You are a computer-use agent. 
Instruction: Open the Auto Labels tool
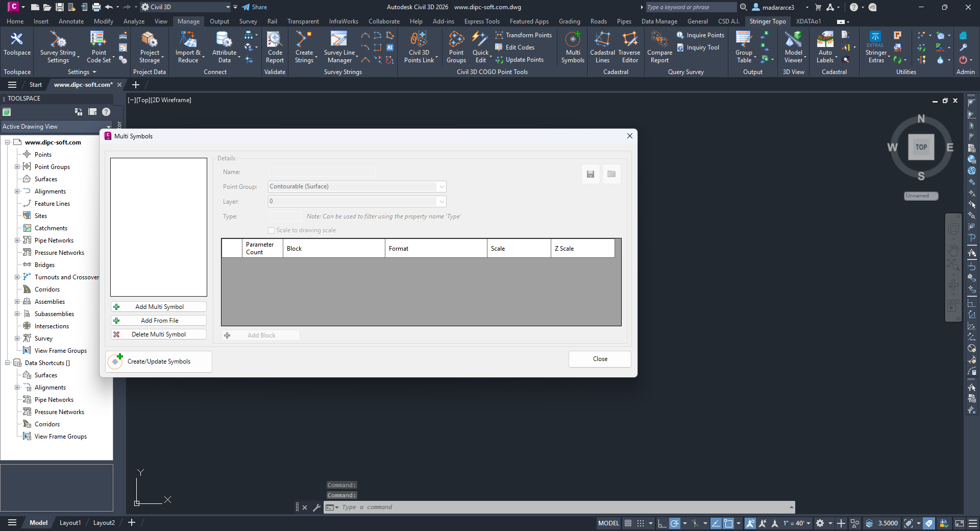[x=825, y=47]
